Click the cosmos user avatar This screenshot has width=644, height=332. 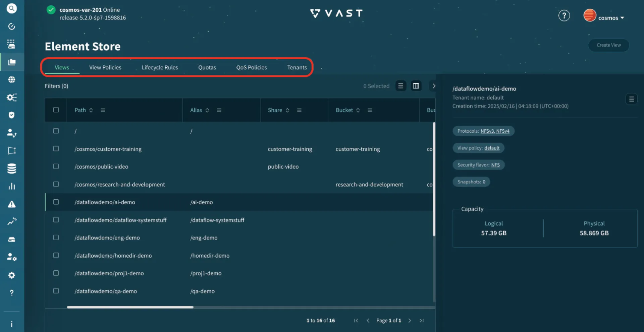pyautogui.click(x=590, y=15)
